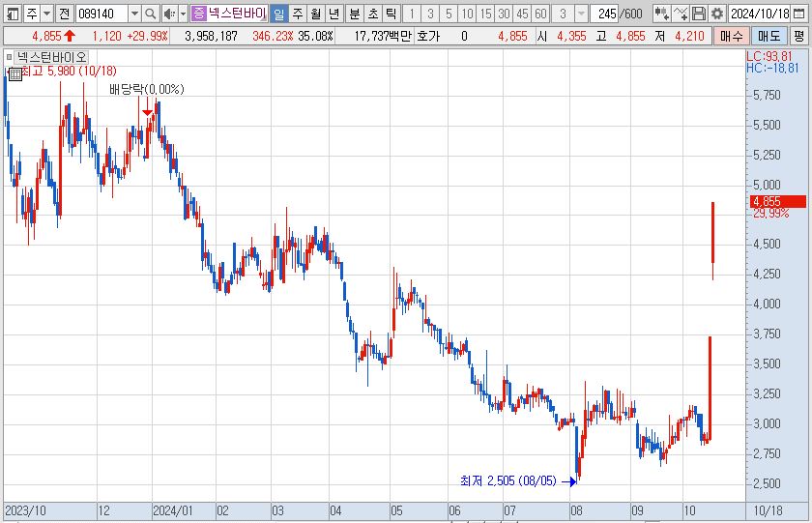The width and height of the screenshot is (812, 523).
Task: Switch to 년 yearly chart period
Action: pyautogui.click(x=334, y=14)
